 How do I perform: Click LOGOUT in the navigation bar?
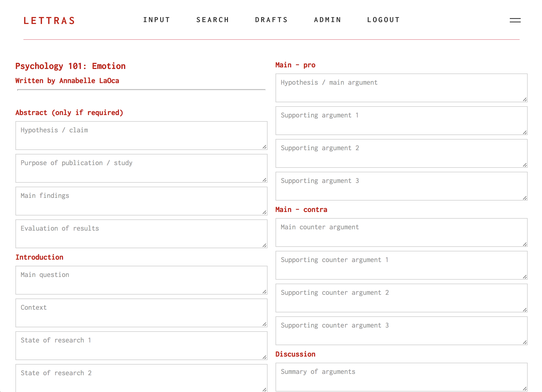pyautogui.click(x=383, y=20)
